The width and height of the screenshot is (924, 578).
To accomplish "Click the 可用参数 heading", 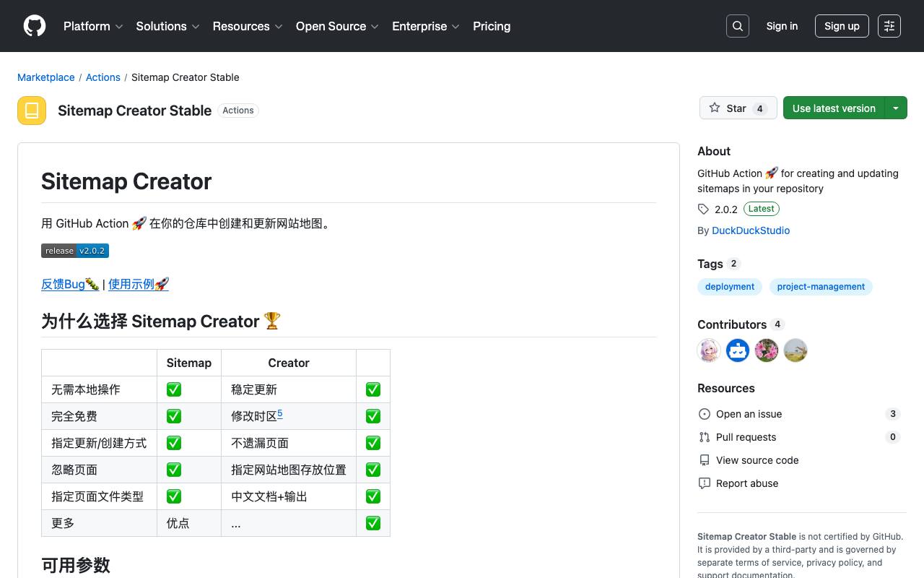I will point(76,565).
